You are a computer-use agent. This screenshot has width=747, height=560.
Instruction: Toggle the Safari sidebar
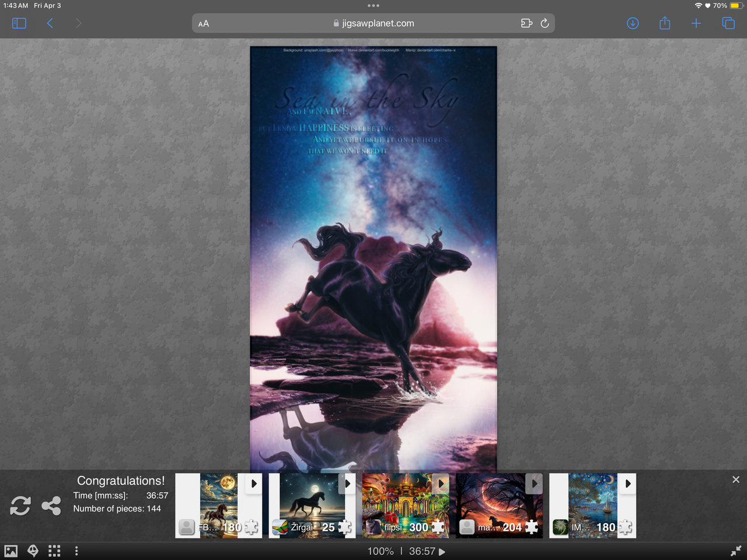click(x=19, y=23)
